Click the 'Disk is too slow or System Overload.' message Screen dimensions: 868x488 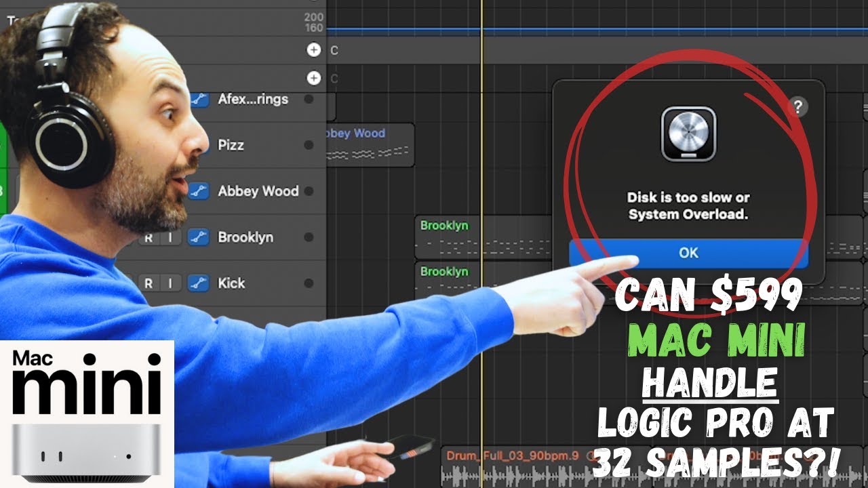[688, 206]
